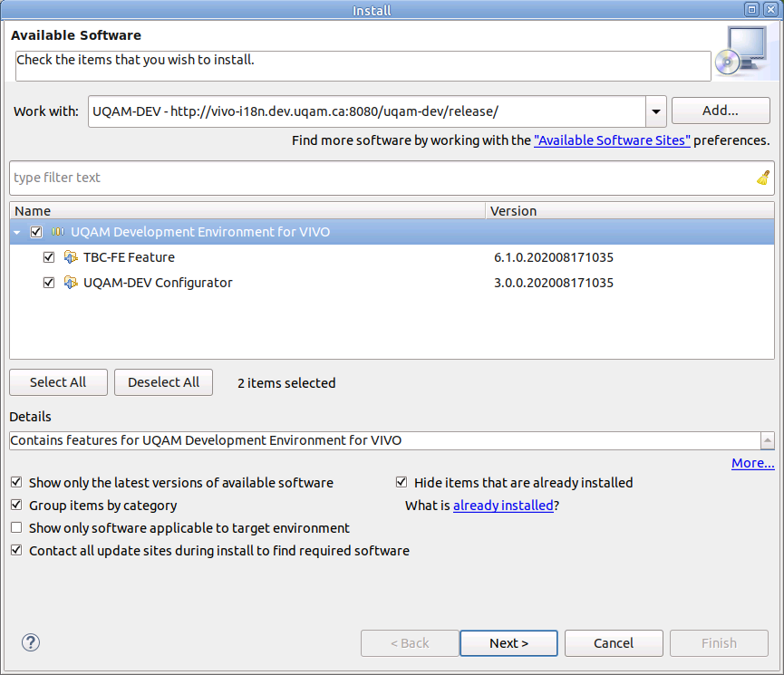This screenshot has height=675, width=784.
Task: Maximize the Install dialog window
Action: (751, 9)
